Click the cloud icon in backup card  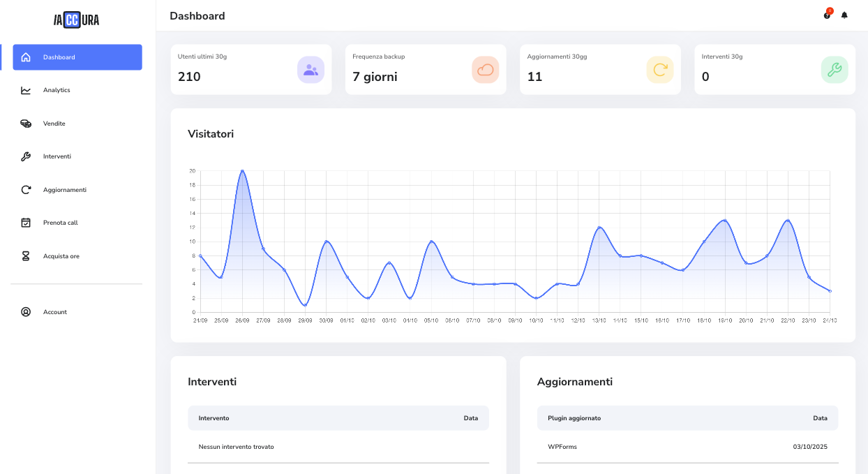click(x=485, y=70)
